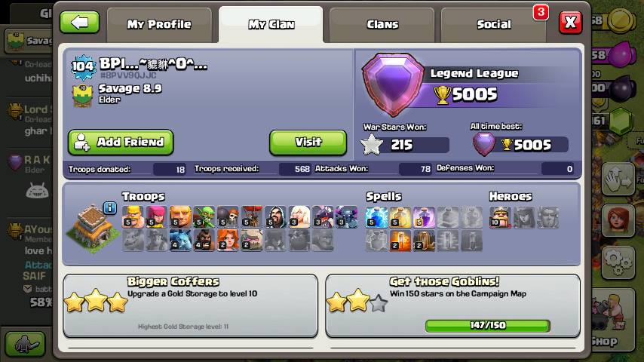The image size is (644, 362).
Task: Open the Clans tab
Action: click(382, 25)
